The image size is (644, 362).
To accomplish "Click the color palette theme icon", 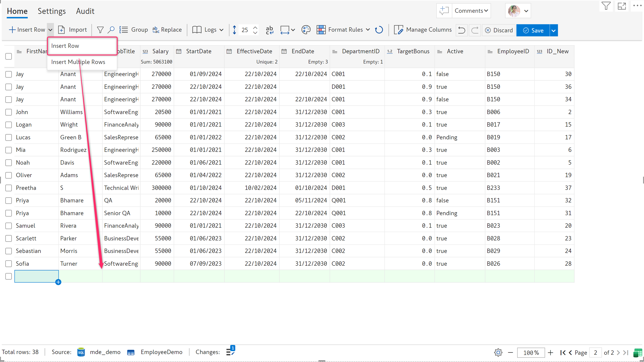I will 306,30.
